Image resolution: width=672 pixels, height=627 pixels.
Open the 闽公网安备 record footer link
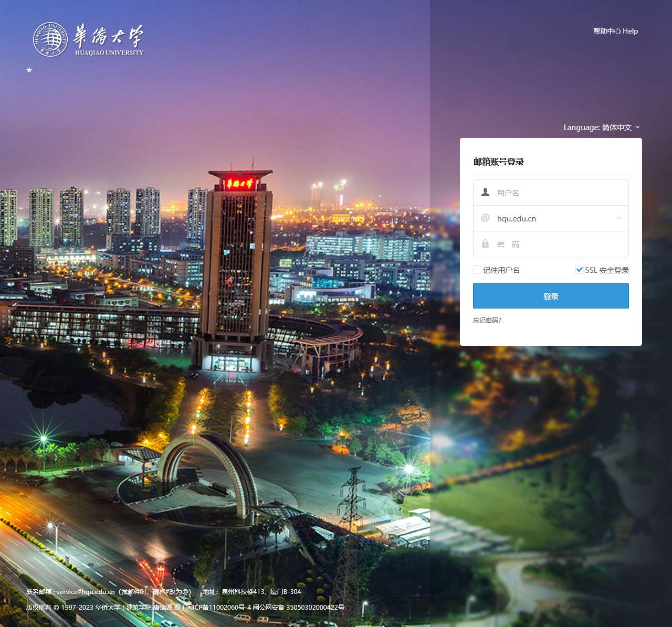[298, 608]
